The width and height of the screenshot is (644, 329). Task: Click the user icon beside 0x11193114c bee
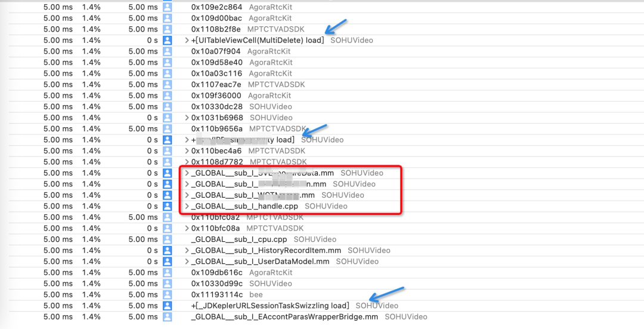(167, 295)
